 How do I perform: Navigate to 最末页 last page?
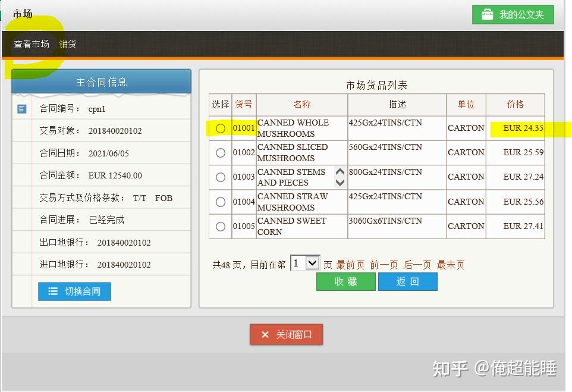(450, 265)
